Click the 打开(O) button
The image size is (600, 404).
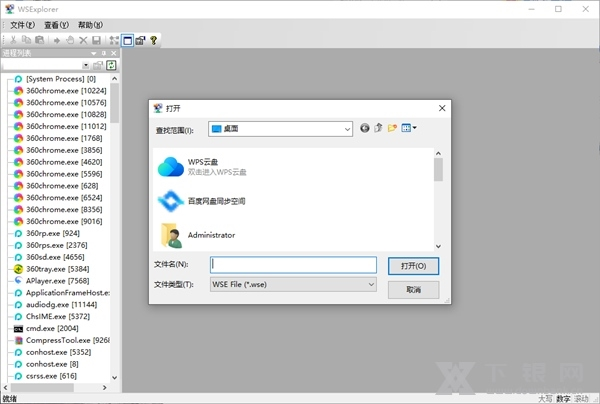pos(412,265)
